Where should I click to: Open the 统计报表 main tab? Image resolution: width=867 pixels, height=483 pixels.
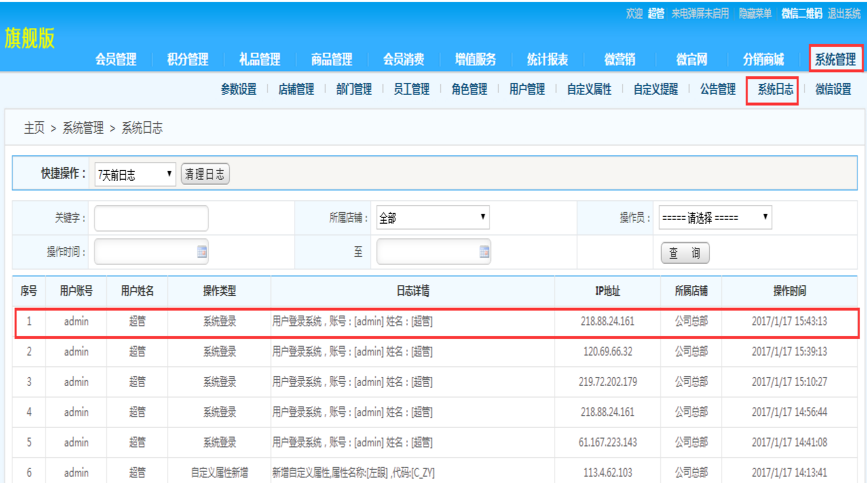tap(547, 59)
